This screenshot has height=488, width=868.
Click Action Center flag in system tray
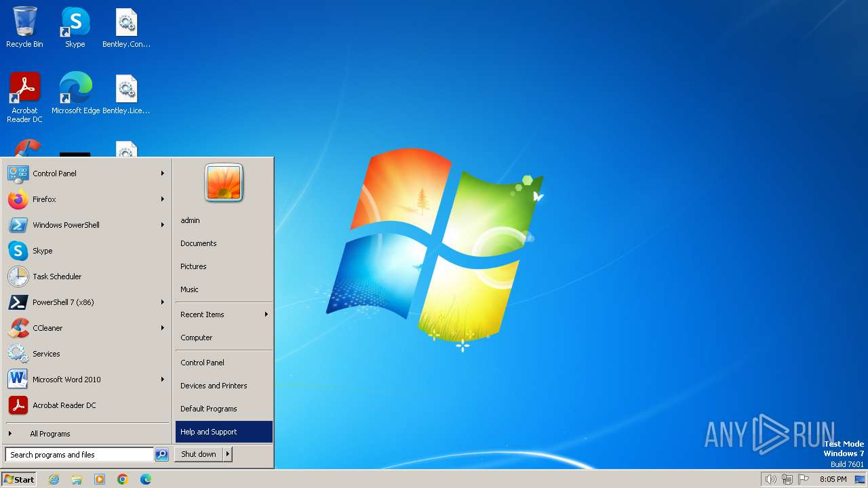(x=804, y=479)
